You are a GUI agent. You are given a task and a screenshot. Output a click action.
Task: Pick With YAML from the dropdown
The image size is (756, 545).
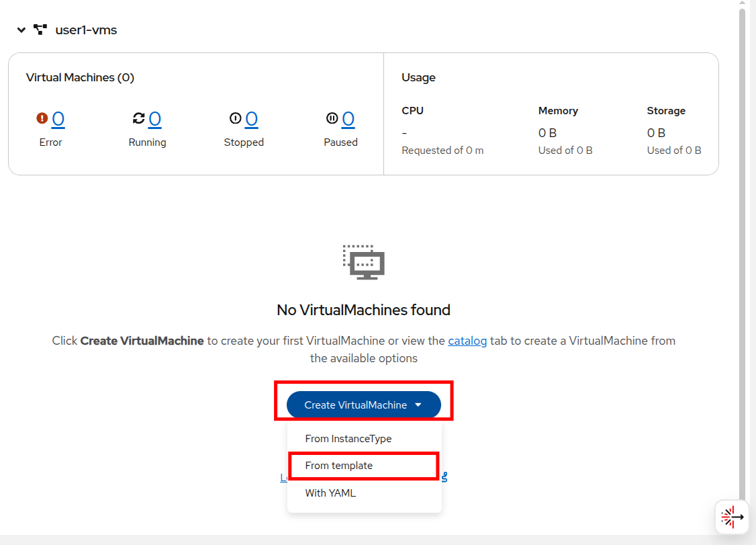tap(330, 493)
